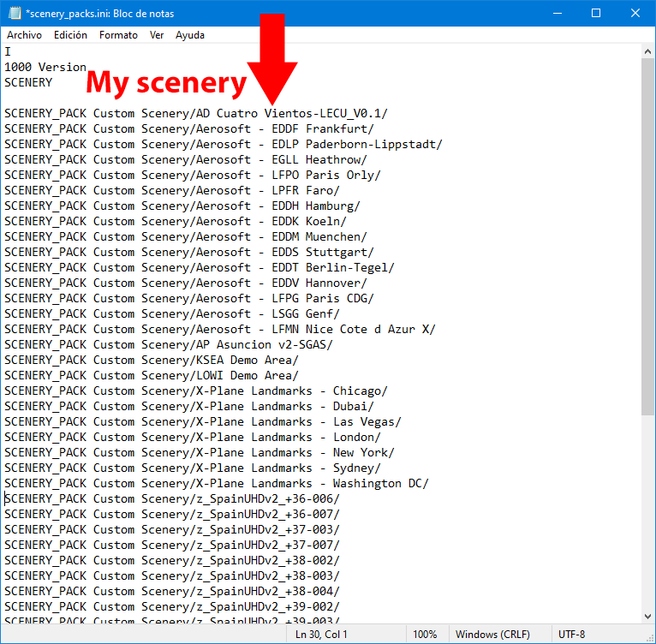656x644 pixels.
Task: Click the LFMN Nice Cote d Azur X line
Action: pyautogui.click(x=220, y=330)
